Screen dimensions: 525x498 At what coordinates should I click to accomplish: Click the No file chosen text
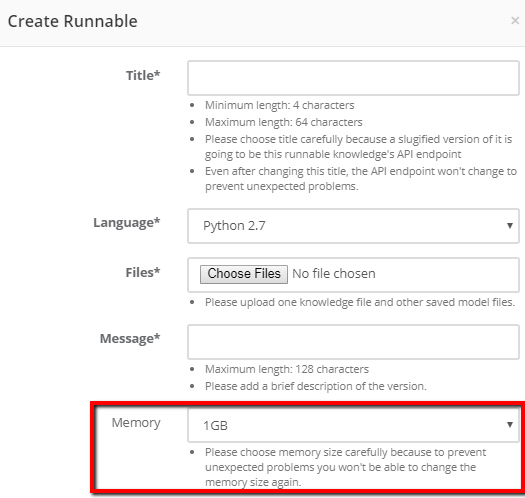334,274
